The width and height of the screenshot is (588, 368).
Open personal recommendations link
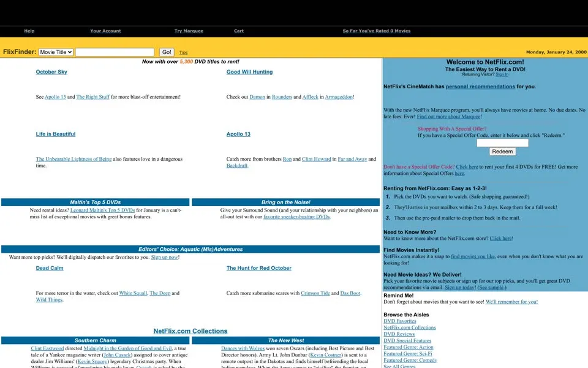pyautogui.click(x=480, y=86)
